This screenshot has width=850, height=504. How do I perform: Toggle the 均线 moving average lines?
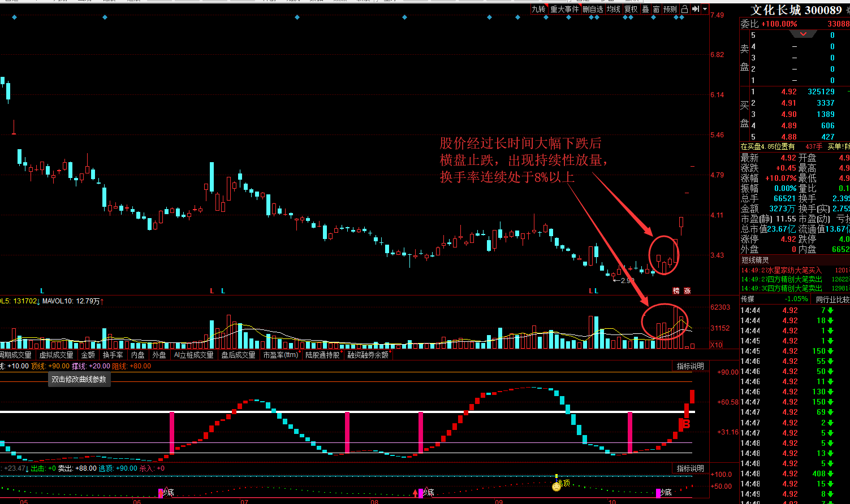point(614,9)
